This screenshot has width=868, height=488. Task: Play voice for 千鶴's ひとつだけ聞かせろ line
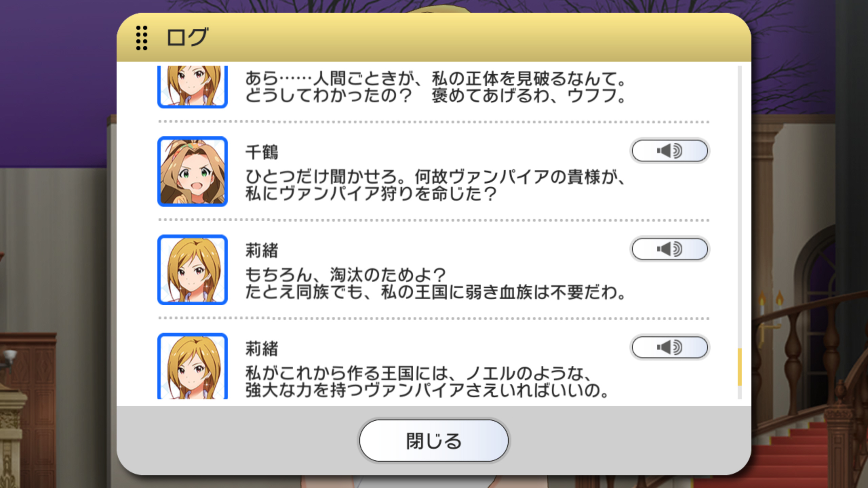pos(670,151)
